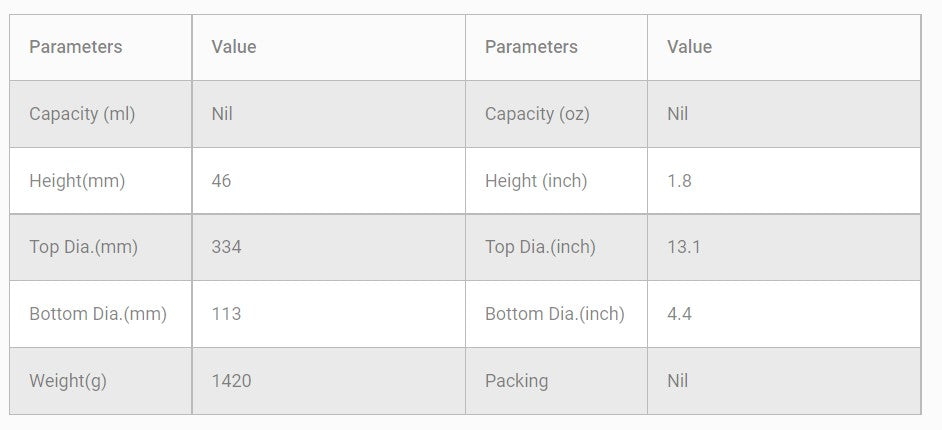
Task: Click the Capacity (ml) parameter cell
Action: (82, 114)
